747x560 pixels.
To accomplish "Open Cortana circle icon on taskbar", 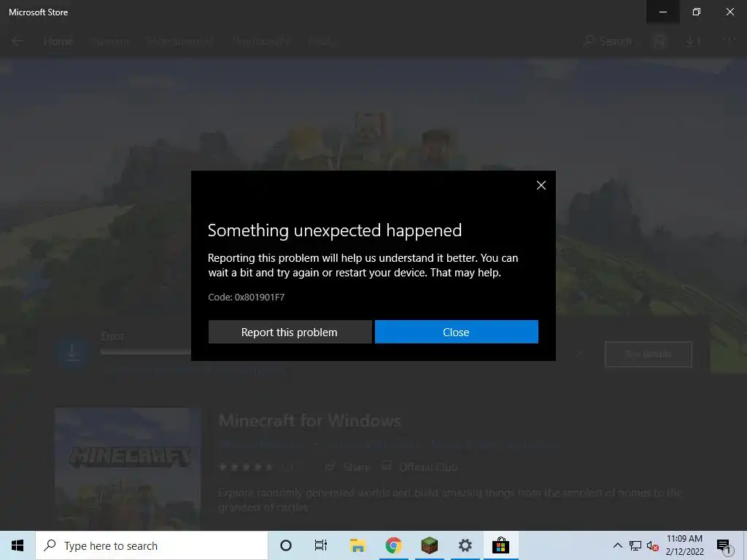I will point(286,545).
